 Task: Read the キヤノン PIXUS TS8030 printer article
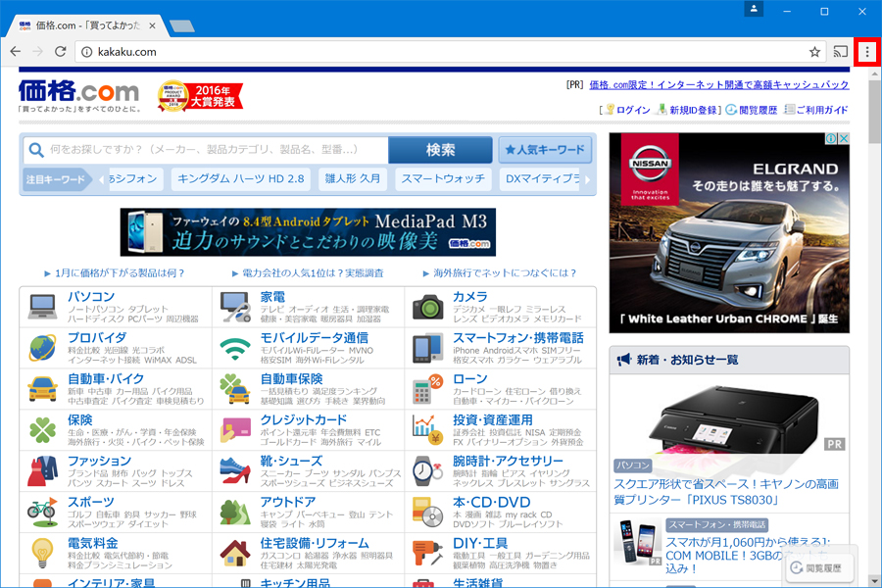726,492
